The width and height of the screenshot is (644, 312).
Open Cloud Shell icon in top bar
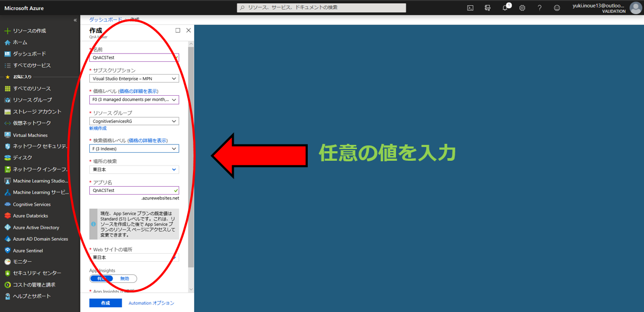point(470,8)
